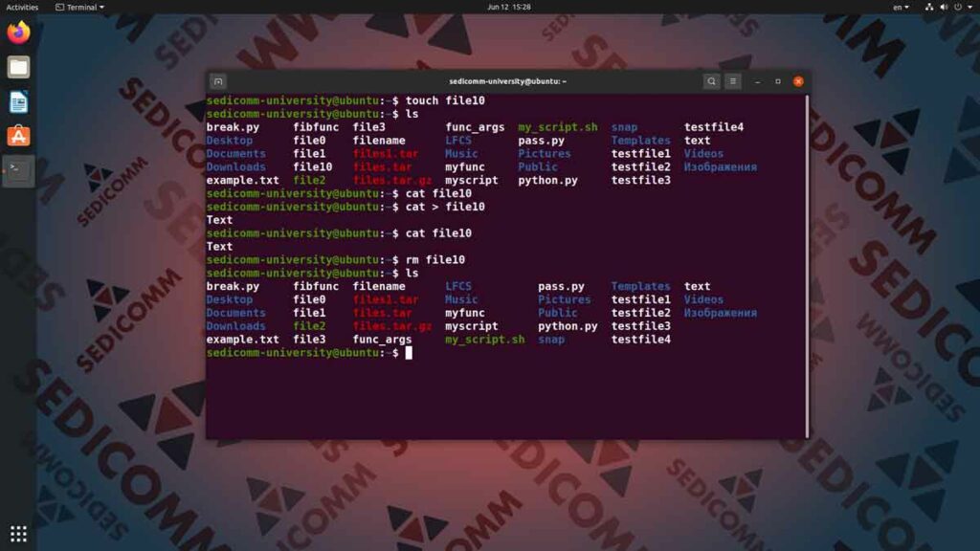Click 'Text' output after last cat
The width and height of the screenshot is (980, 551).
coord(219,247)
